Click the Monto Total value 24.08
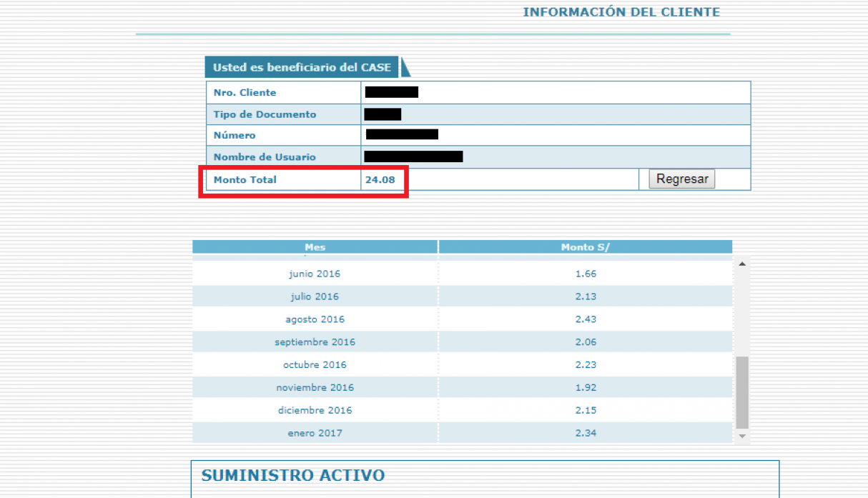 coord(380,180)
